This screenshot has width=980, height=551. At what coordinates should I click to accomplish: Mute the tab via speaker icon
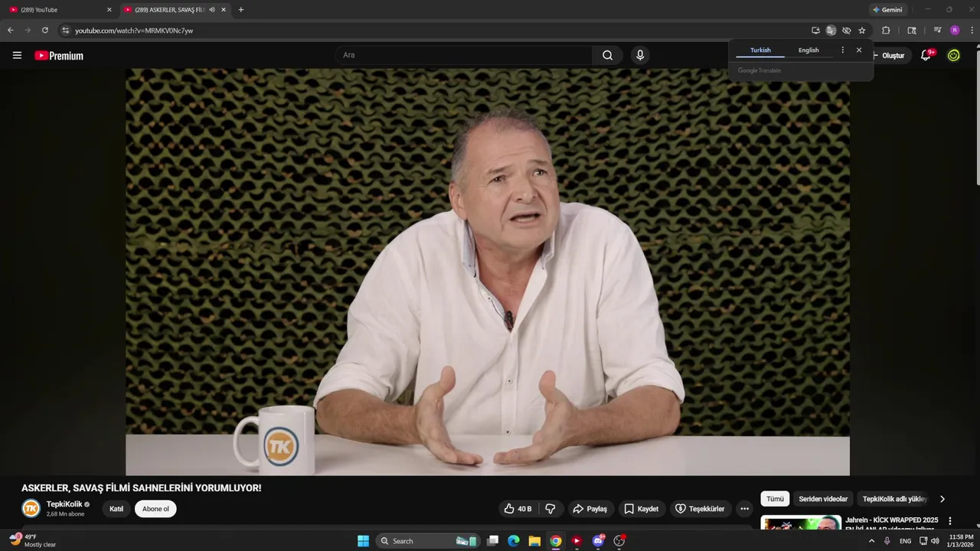pos(212,10)
